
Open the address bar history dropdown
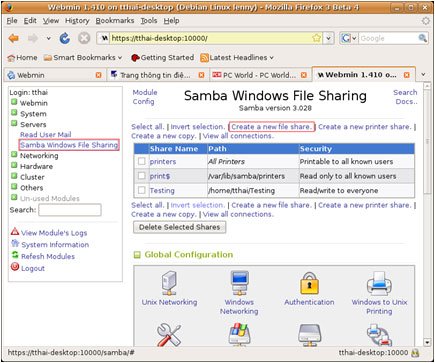tap(329, 38)
